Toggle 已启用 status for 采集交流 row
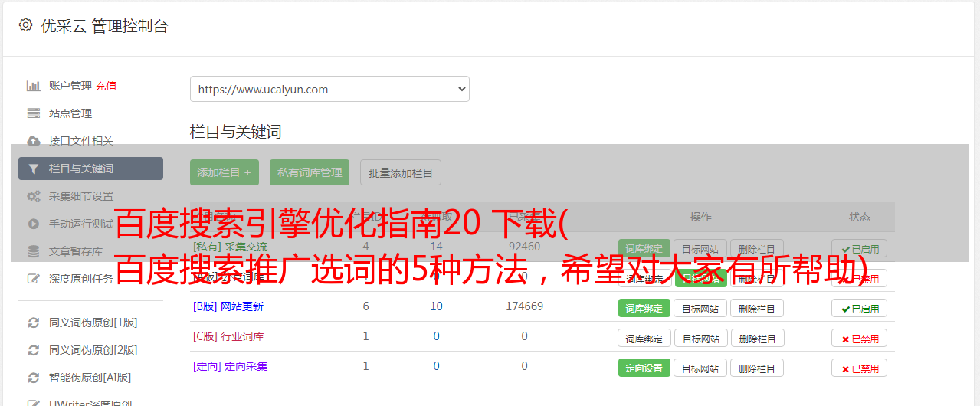980x406 pixels. coord(860,248)
